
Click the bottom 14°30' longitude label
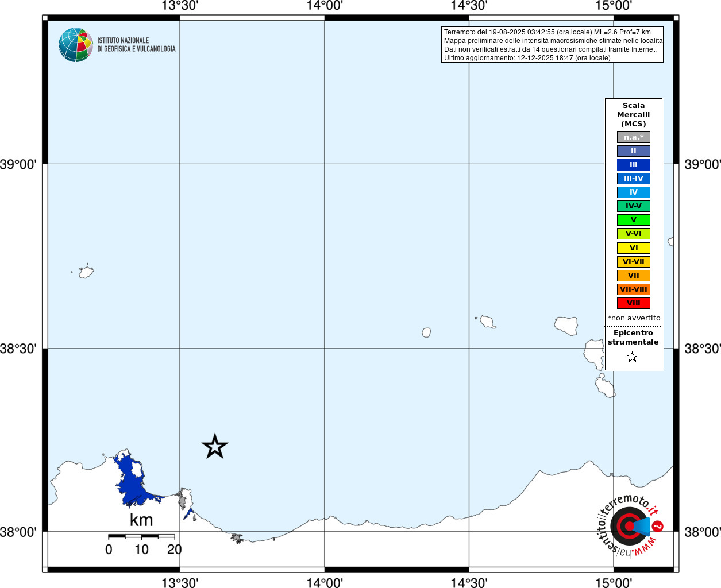click(469, 583)
